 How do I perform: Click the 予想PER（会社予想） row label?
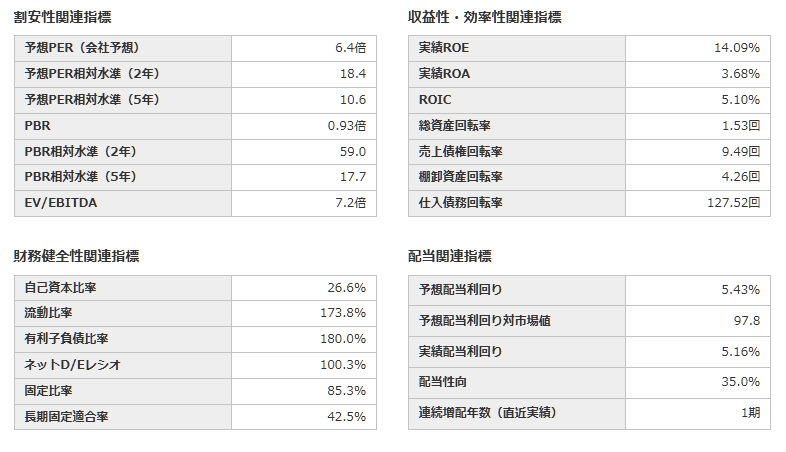123,48
